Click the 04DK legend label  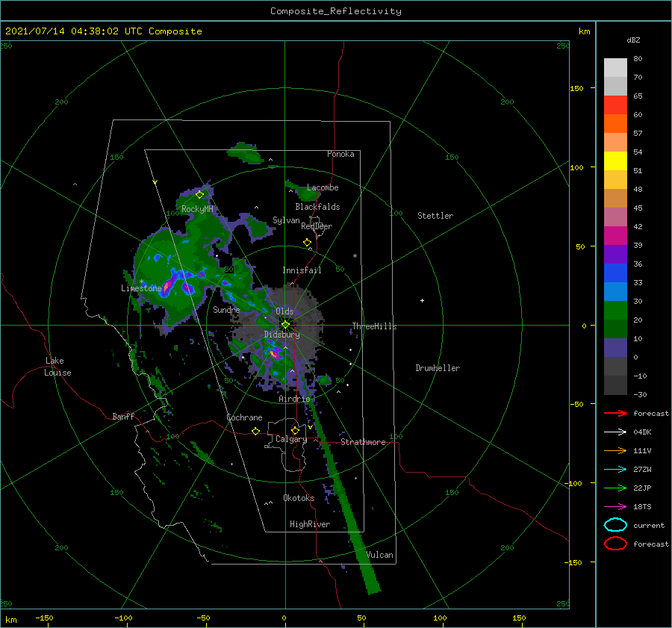tap(642, 432)
